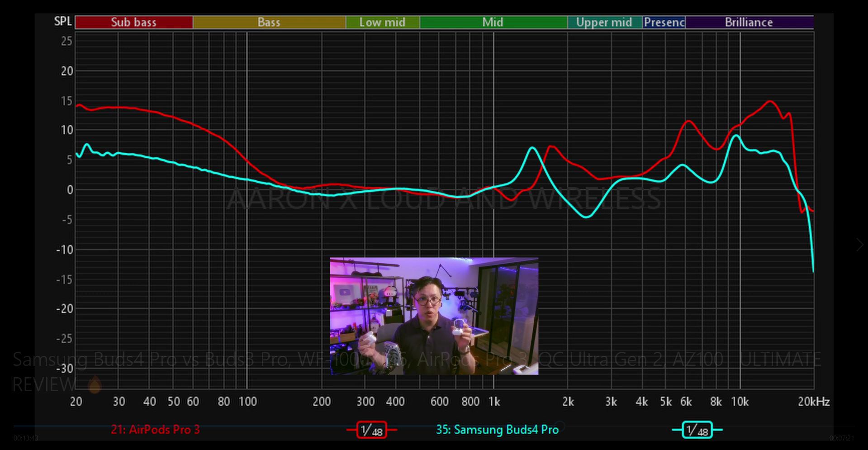Click the Upper mid frequency band label
Image resolution: width=868 pixels, height=450 pixels.
click(x=605, y=22)
